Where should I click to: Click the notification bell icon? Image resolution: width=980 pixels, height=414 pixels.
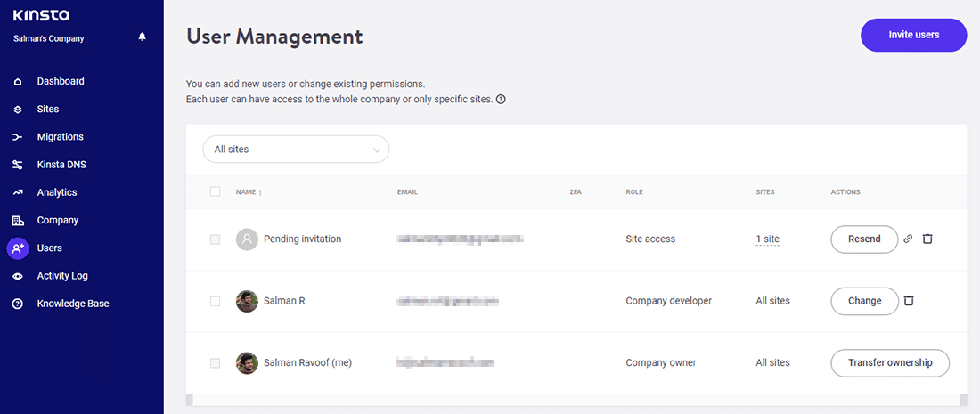tap(142, 37)
